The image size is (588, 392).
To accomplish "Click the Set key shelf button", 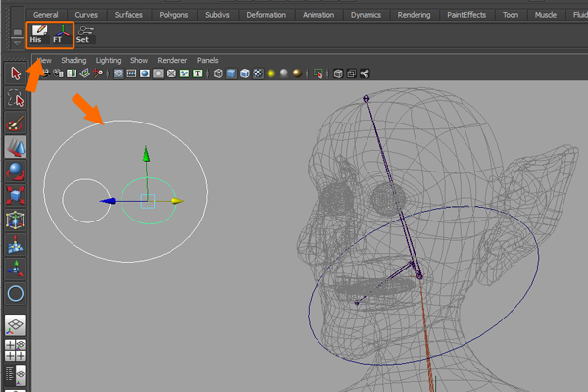I will point(85,34).
